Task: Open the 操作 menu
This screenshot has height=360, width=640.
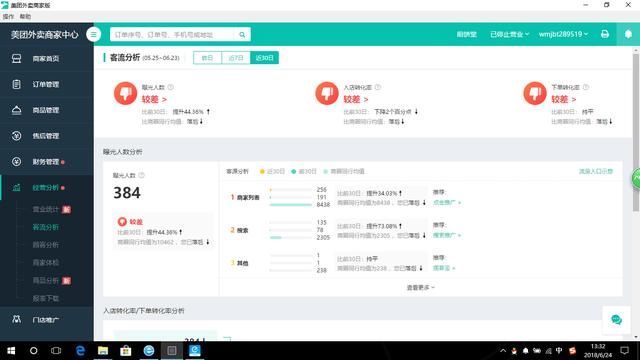Action: click(8, 16)
